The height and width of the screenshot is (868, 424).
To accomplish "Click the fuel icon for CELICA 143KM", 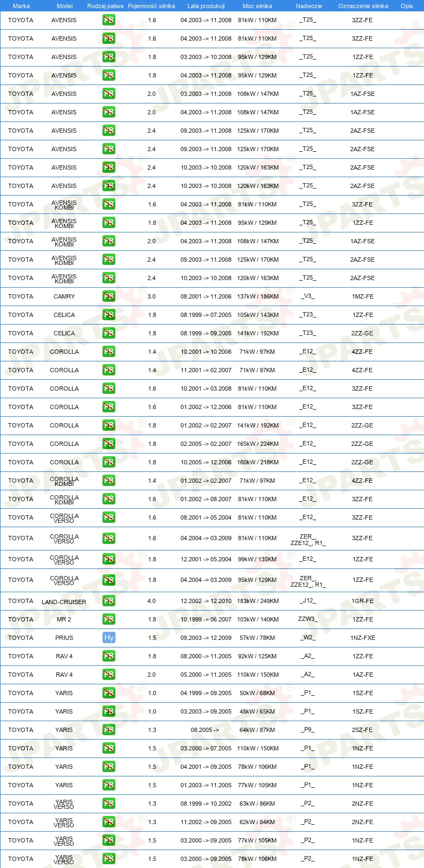I will tap(109, 315).
